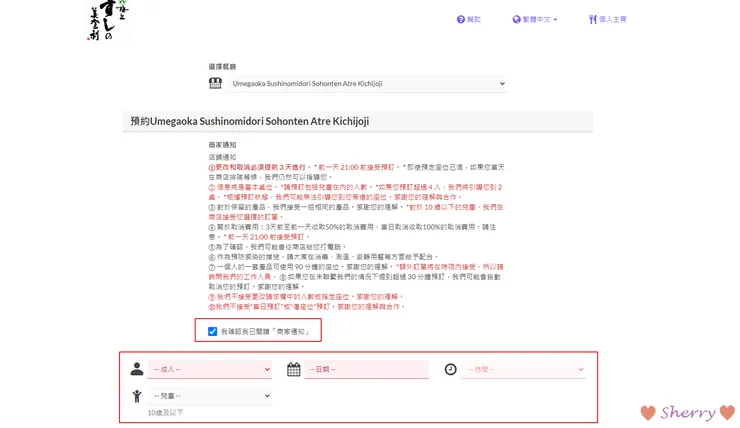Click the adult person icon
The width and height of the screenshot is (740, 428).
pos(137,369)
